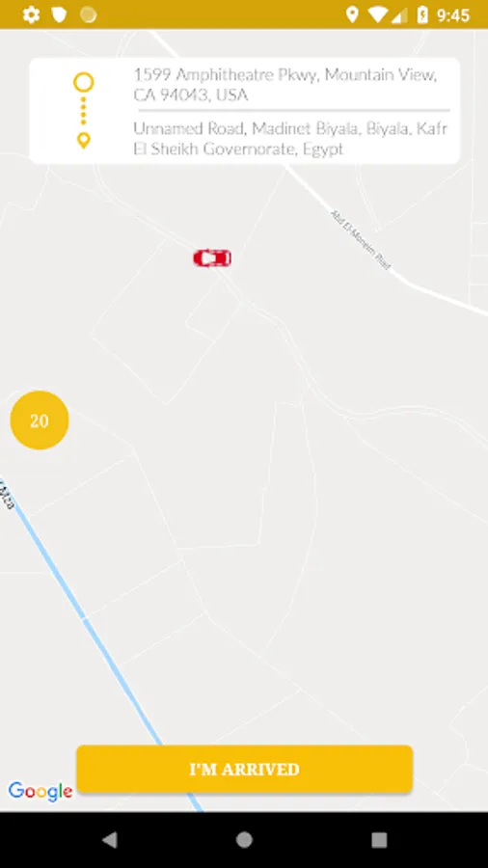Select the Unnamed Road Biyala destination address
488x868 pixels.
[x=290, y=139]
